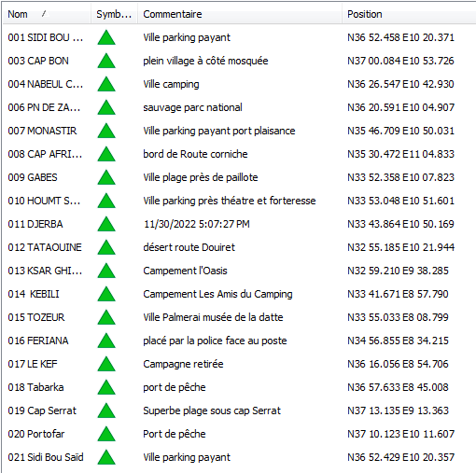The width and height of the screenshot is (476, 473).
Task: Click green triangle icon for 004 NABEUL
Action: click(x=106, y=84)
